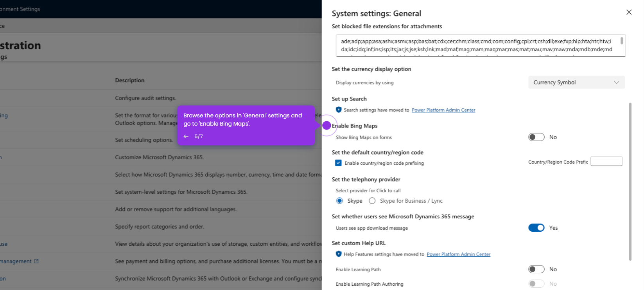Turn off Users see app download message
This screenshot has width=644, height=290.
pyautogui.click(x=536, y=228)
